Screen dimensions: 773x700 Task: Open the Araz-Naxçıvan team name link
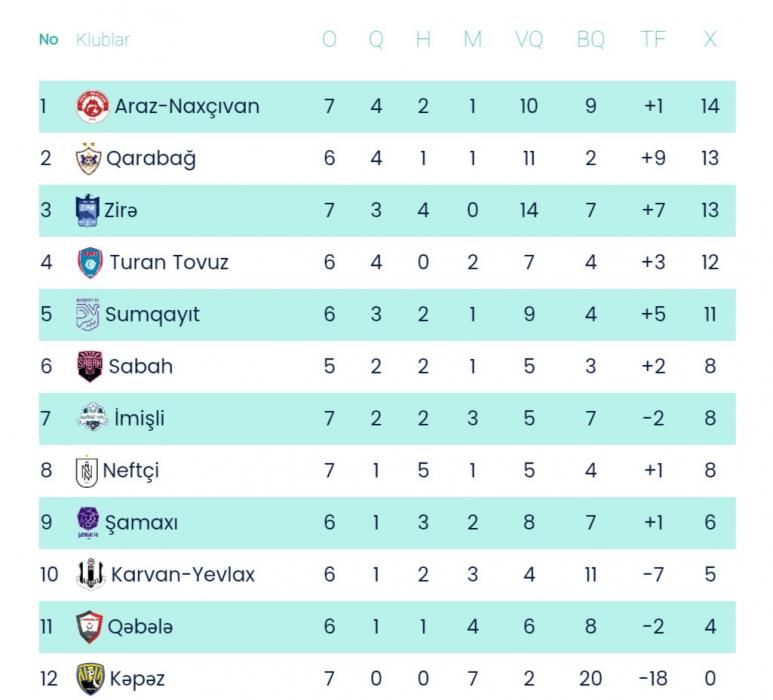click(187, 106)
